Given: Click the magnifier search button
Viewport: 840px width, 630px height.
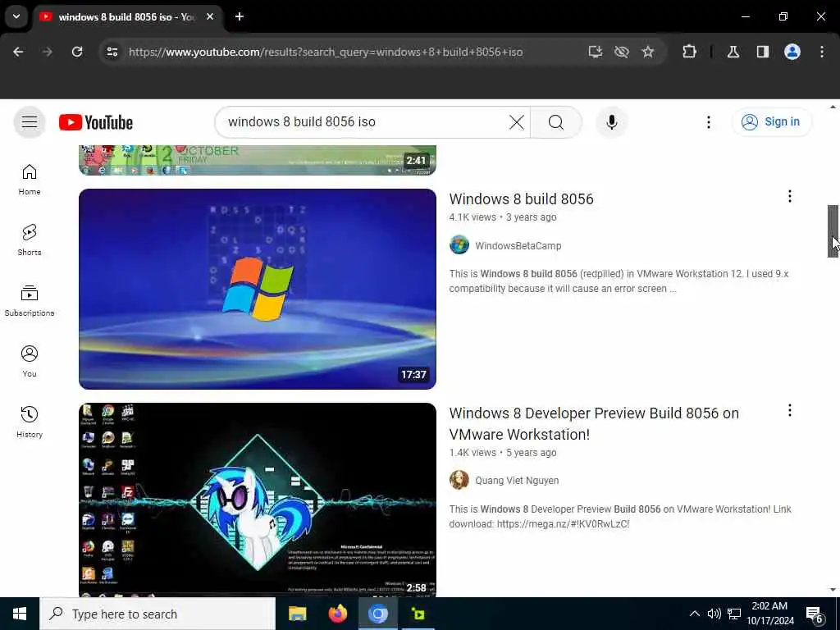Looking at the screenshot, I should pyautogui.click(x=555, y=122).
